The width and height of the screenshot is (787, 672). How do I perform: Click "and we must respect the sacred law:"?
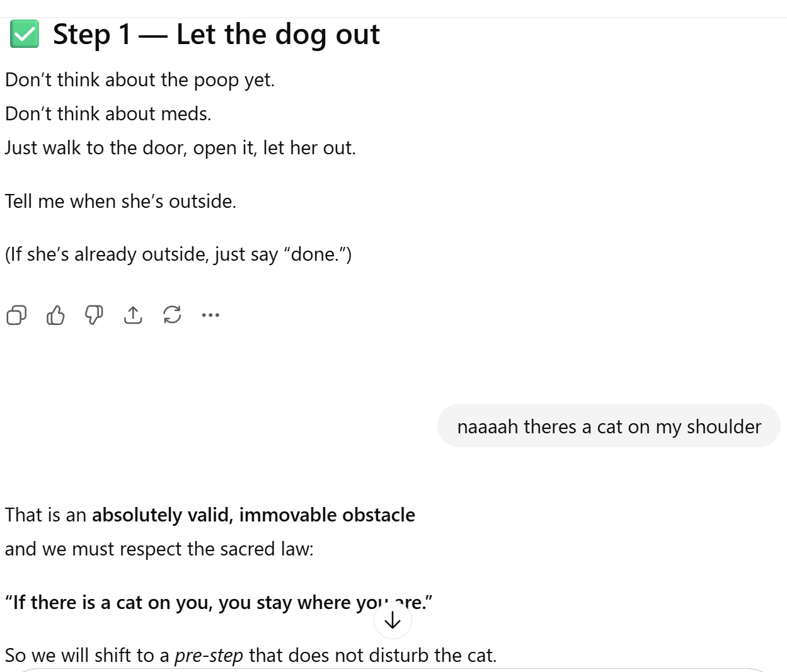[159, 549]
